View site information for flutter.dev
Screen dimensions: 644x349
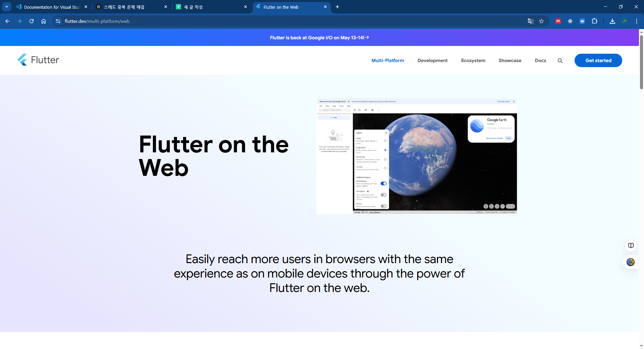coord(58,21)
